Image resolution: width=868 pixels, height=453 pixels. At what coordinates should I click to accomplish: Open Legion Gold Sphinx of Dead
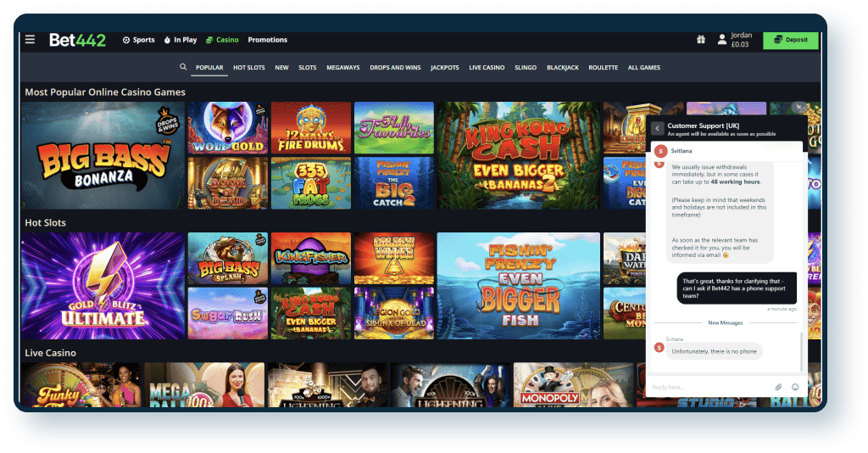[x=393, y=313]
